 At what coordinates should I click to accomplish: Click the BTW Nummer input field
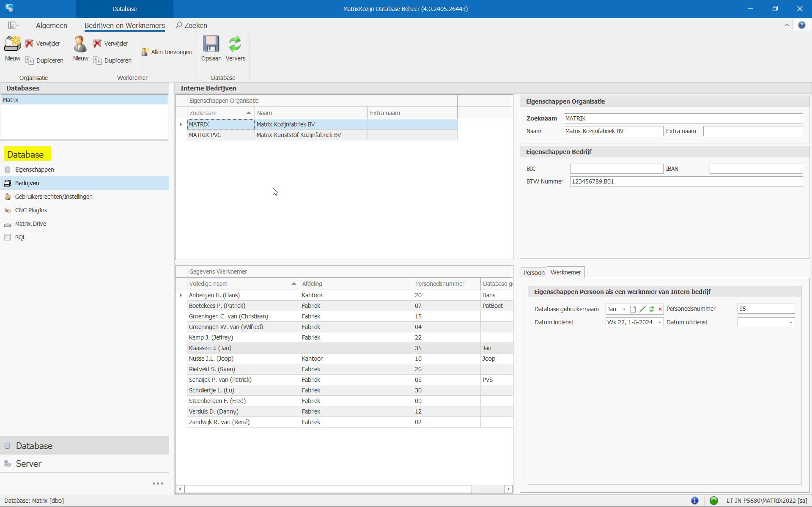click(686, 181)
